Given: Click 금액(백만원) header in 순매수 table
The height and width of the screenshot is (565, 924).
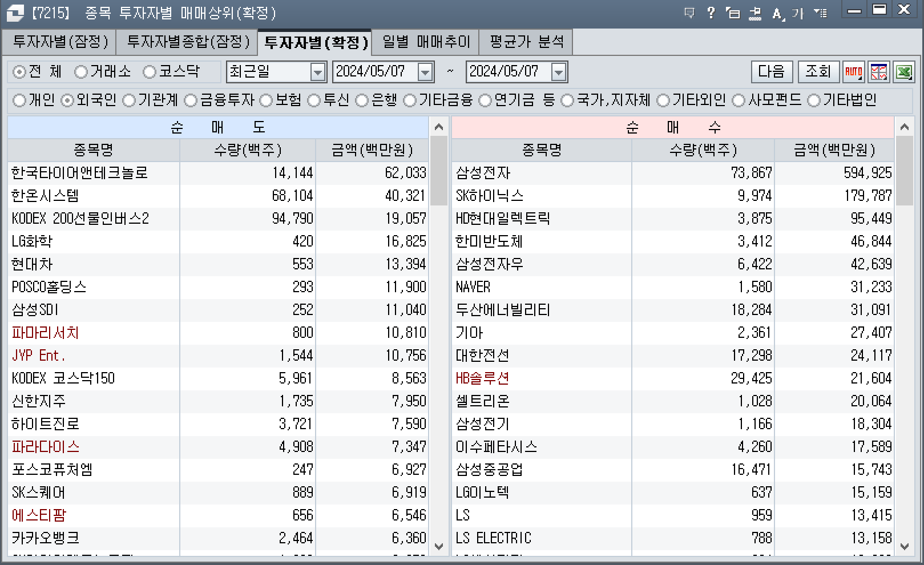Looking at the screenshot, I should pos(834,150).
